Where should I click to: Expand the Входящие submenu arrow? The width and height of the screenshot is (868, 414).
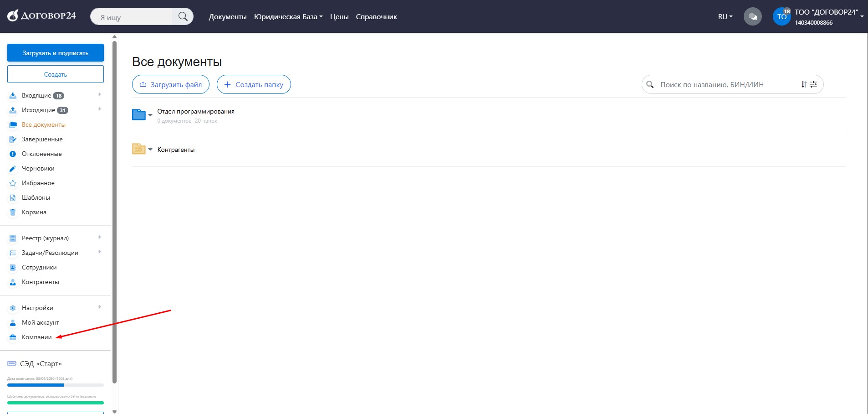(99, 95)
